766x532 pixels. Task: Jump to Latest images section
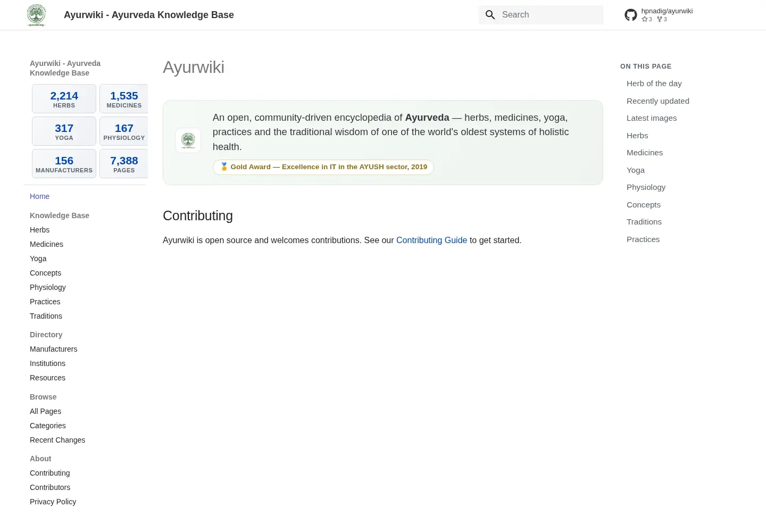[x=652, y=118]
